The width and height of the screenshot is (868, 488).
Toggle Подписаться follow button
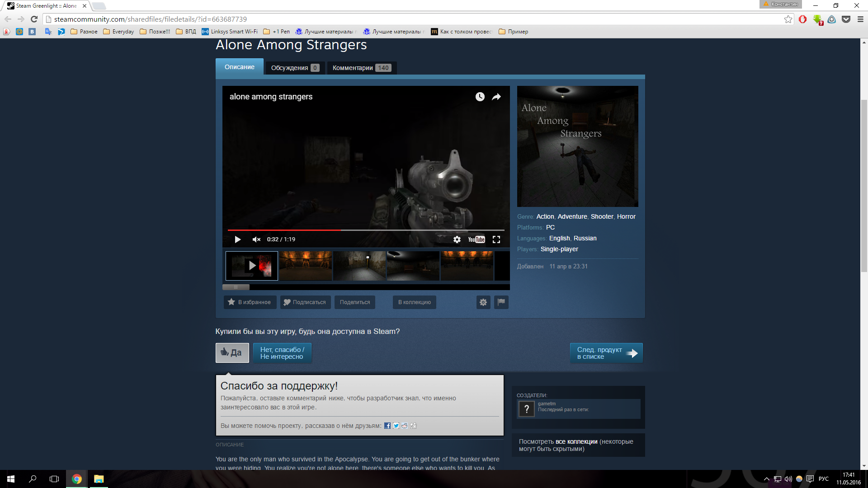(306, 302)
